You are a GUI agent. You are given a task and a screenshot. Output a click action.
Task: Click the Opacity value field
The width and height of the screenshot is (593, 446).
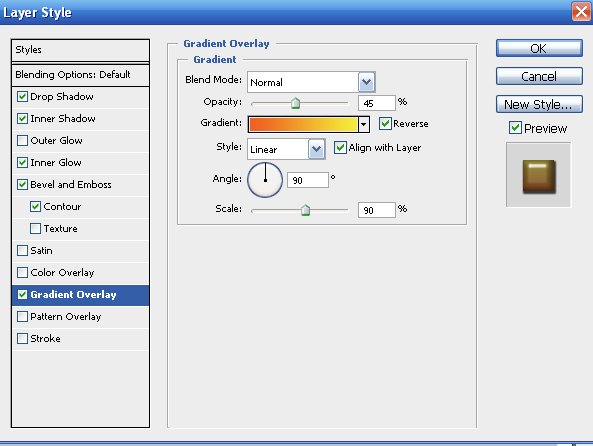pyautogui.click(x=377, y=103)
